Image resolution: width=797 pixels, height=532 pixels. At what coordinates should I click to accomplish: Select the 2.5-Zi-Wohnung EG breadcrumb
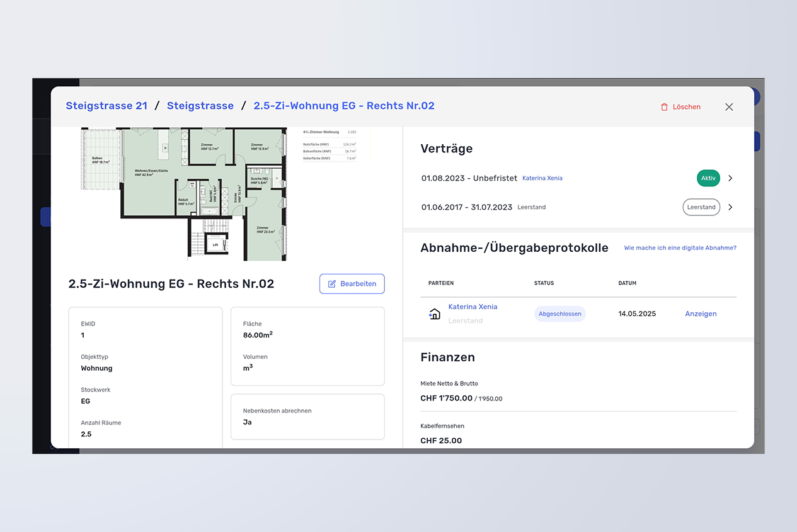(x=344, y=106)
